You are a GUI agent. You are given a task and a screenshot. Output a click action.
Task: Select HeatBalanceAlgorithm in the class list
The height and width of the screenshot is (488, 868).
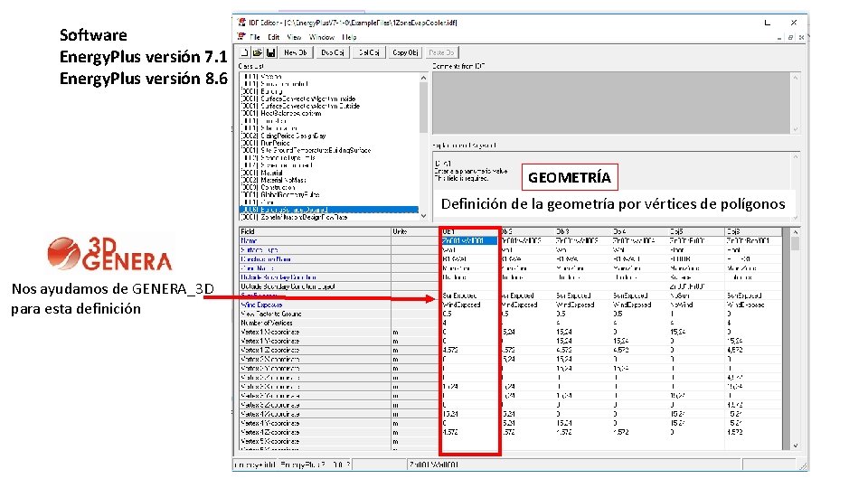coord(281,113)
